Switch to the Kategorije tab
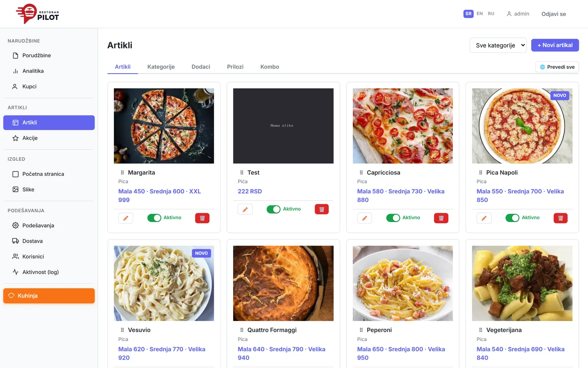 (161, 67)
